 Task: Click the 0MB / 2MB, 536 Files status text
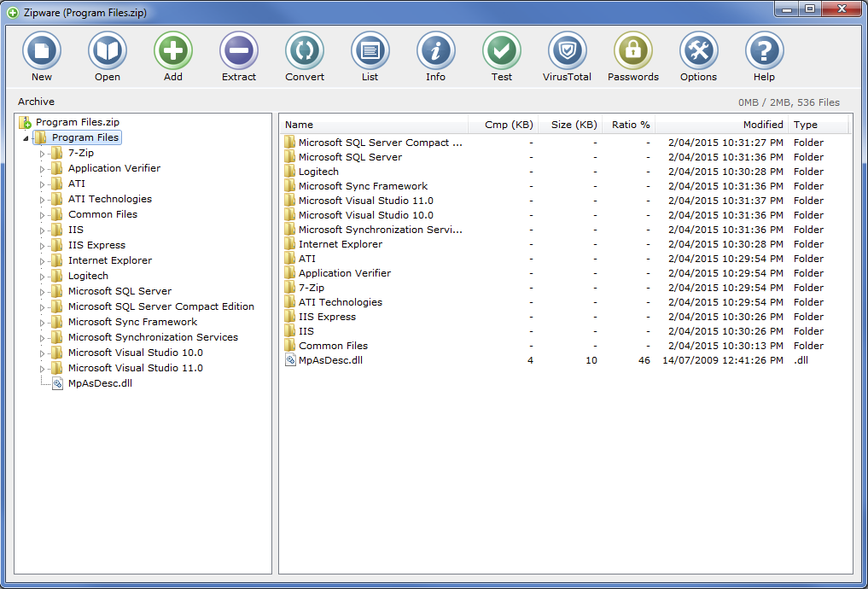789,102
